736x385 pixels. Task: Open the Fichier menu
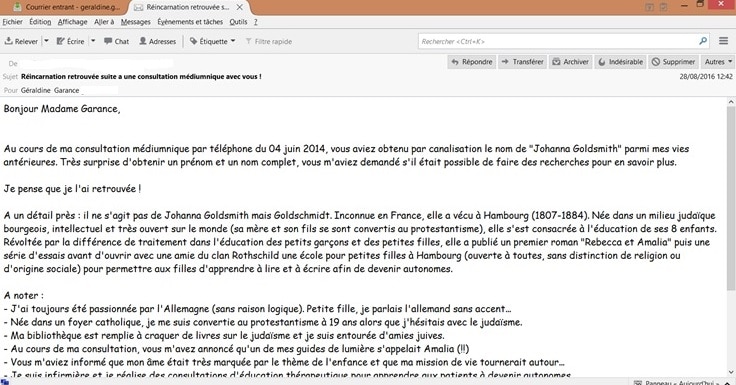tap(13, 22)
